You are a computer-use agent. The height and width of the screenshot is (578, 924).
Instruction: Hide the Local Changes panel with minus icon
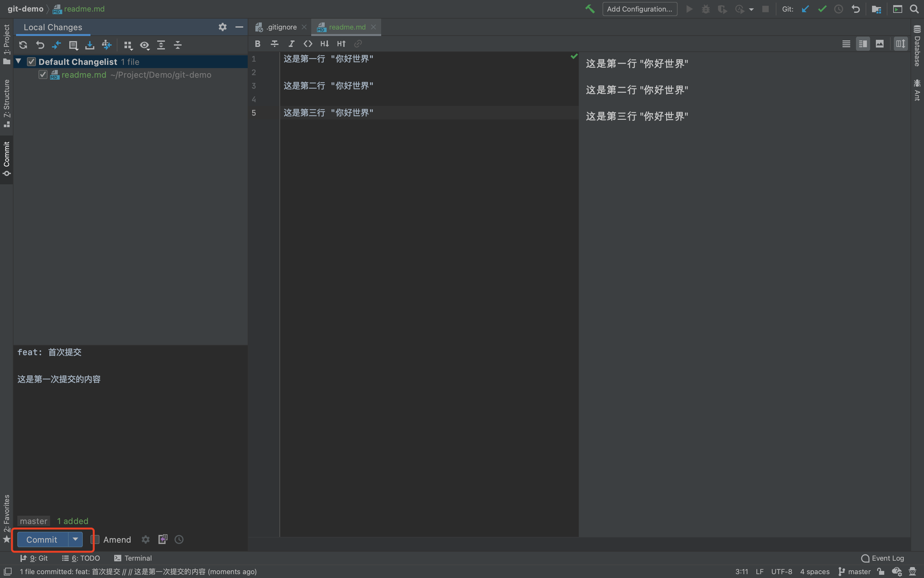coord(239,27)
